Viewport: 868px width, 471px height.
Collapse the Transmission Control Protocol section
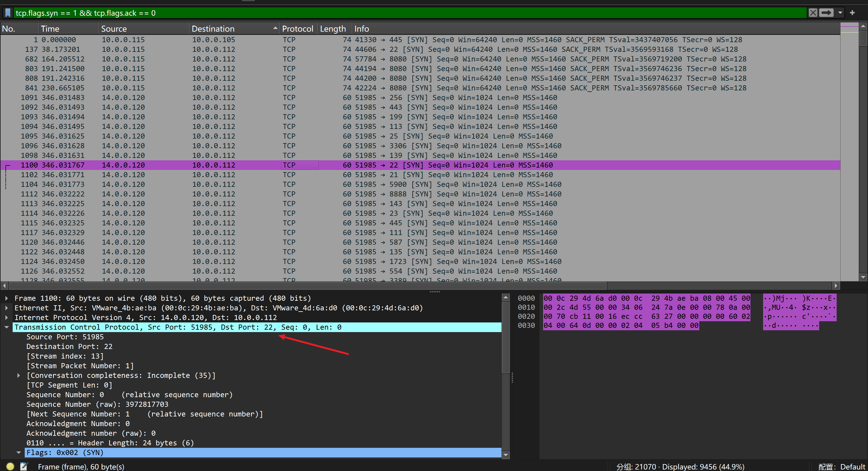6,327
